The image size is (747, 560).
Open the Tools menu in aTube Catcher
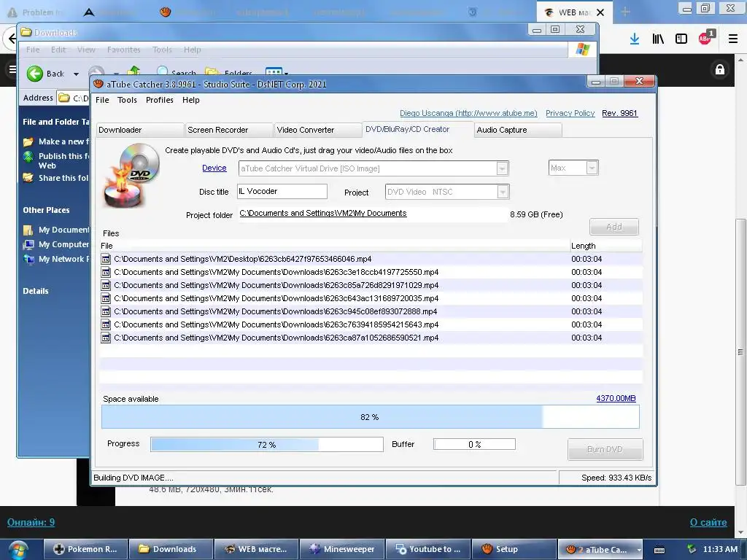coord(127,100)
